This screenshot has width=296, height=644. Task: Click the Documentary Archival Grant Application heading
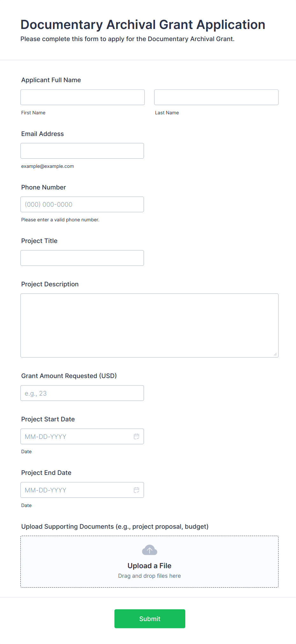143,25
